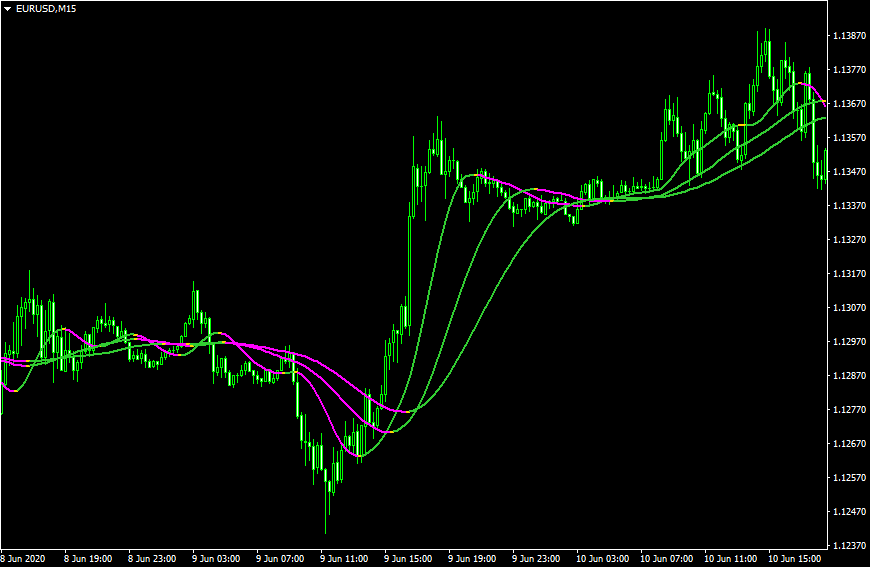Select the 1.12470 price axis value

tap(849, 512)
